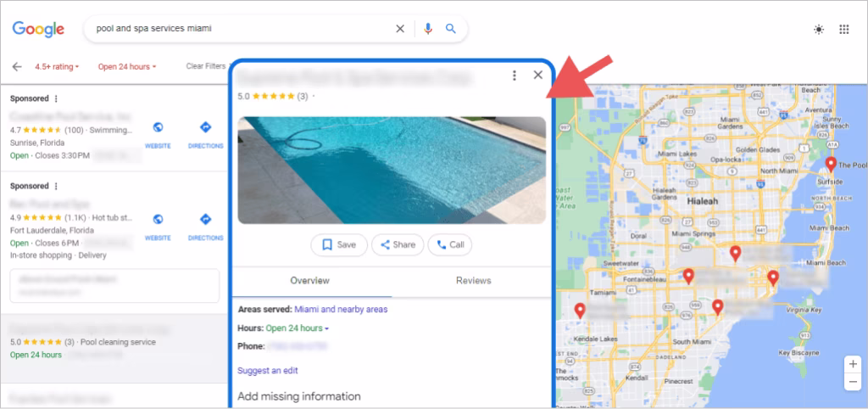Zoom in on the map
This screenshot has height=409, width=868.
click(853, 364)
